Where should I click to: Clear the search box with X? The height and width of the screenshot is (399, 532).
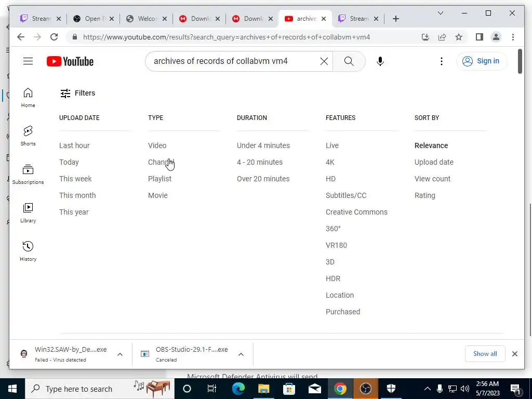[324, 61]
